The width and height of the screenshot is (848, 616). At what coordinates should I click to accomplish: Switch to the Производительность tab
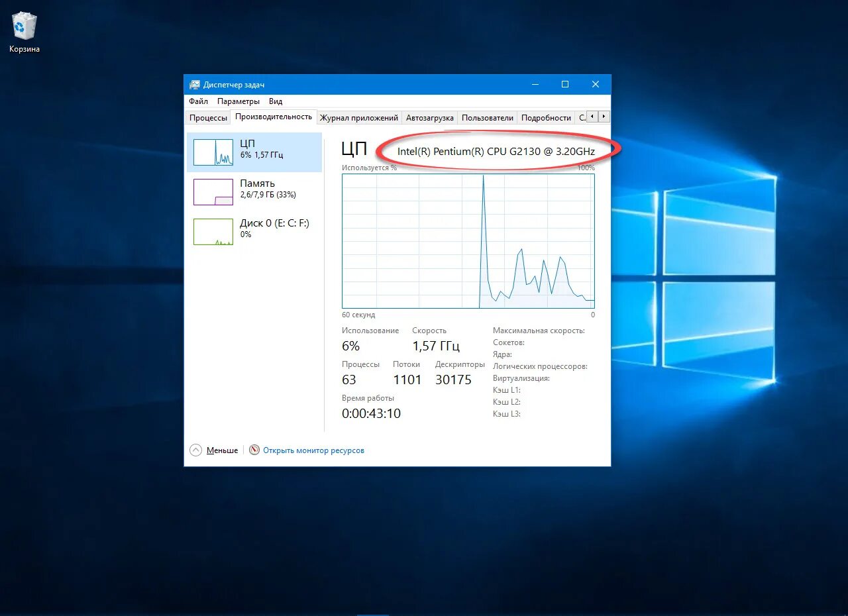pos(274,117)
